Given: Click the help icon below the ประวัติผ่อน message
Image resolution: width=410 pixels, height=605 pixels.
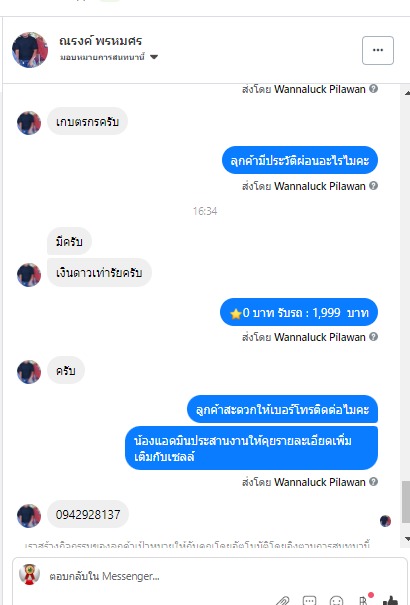Looking at the screenshot, I should pos(373,186).
